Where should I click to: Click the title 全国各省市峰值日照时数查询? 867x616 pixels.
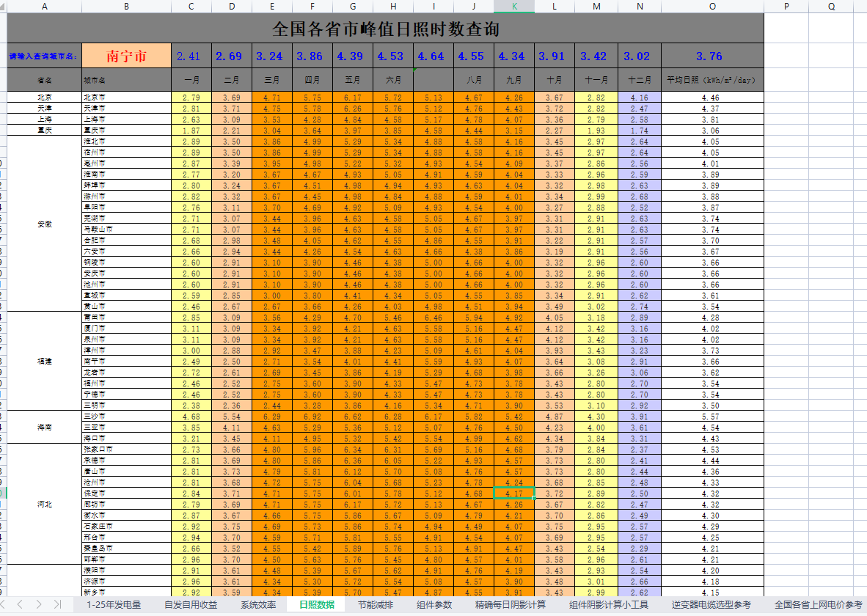(x=385, y=29)
